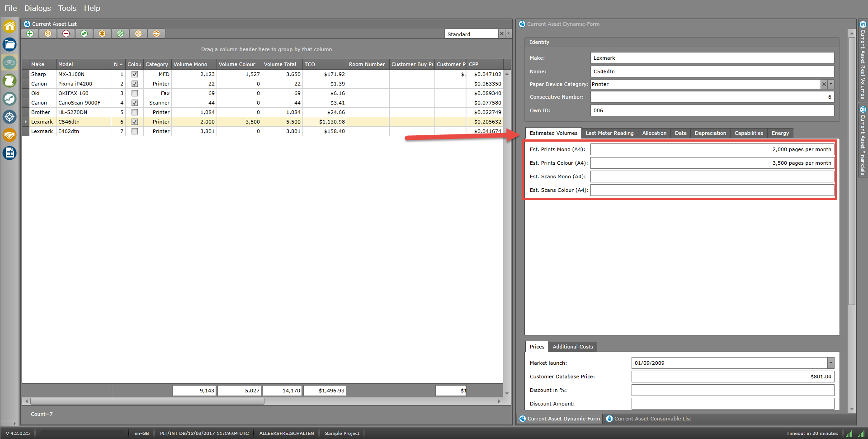Open Current Asset Financials side tab
Image resolution: width=868 pixels, height=439 pixels.
(863, 141)
